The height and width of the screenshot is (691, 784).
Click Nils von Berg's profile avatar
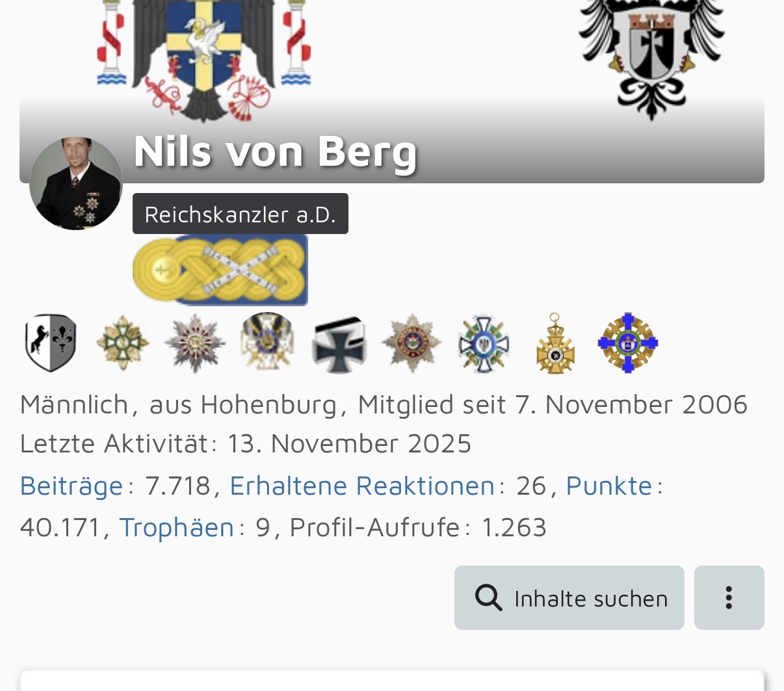[x=76, y=183]
